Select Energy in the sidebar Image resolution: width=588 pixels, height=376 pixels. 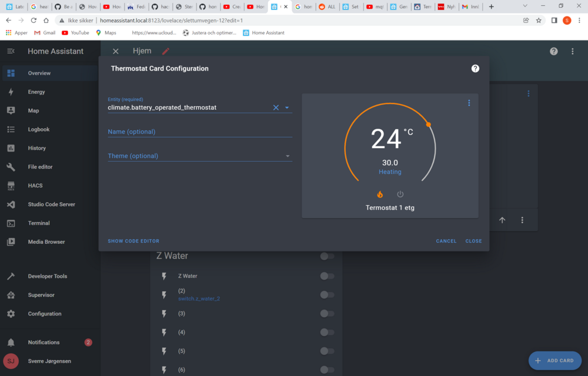(x=36, y=92)
